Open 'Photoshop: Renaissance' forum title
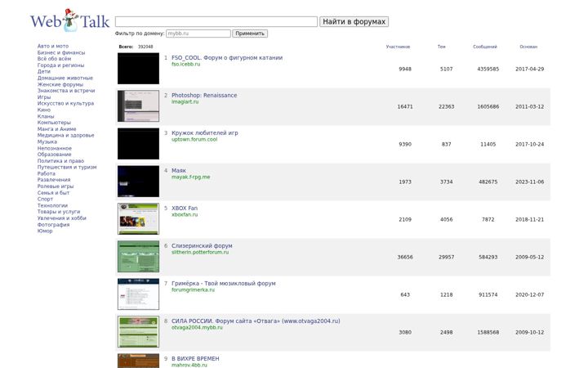This screenshot has height=368, width=588. click(204, 96)
